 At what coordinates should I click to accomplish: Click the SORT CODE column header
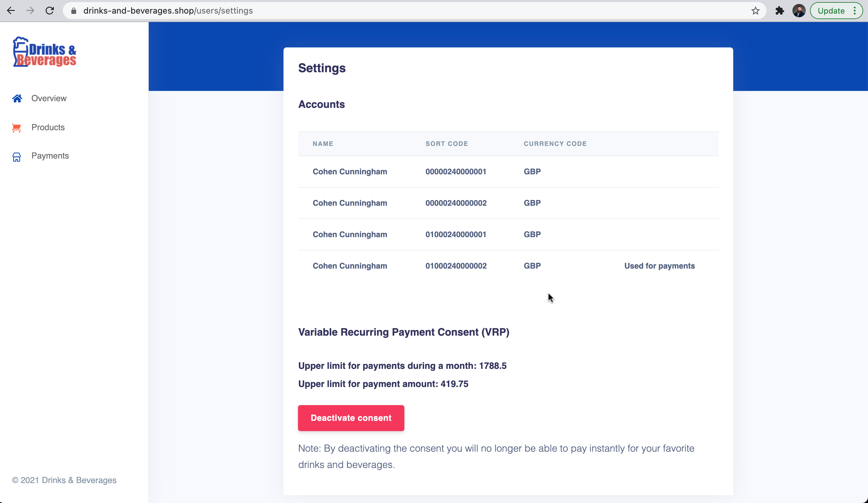(446, 144)
